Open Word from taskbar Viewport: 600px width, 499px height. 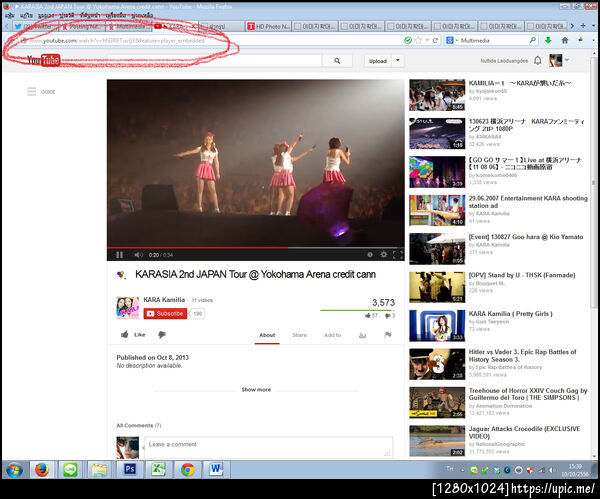pyautogui.click(x=216, y=470)
